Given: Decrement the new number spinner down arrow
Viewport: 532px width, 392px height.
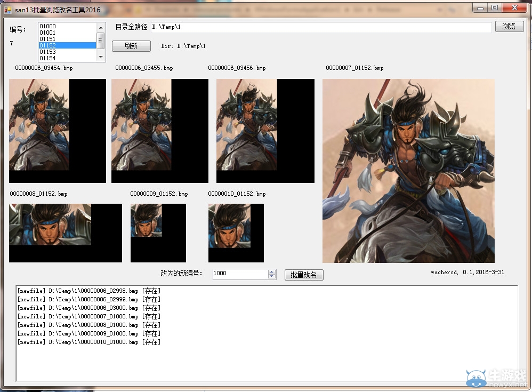Looking at the screenshot, I should (x=272, y=276).
